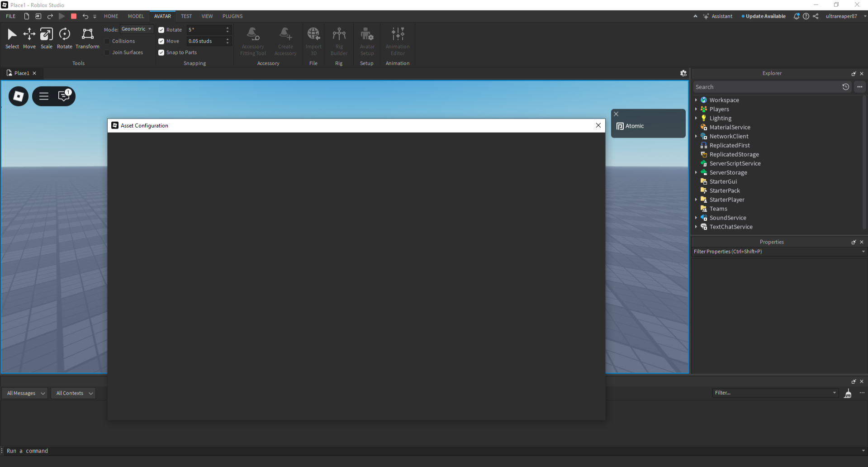Switch to the HOME ribbon tab

(111, 16)
